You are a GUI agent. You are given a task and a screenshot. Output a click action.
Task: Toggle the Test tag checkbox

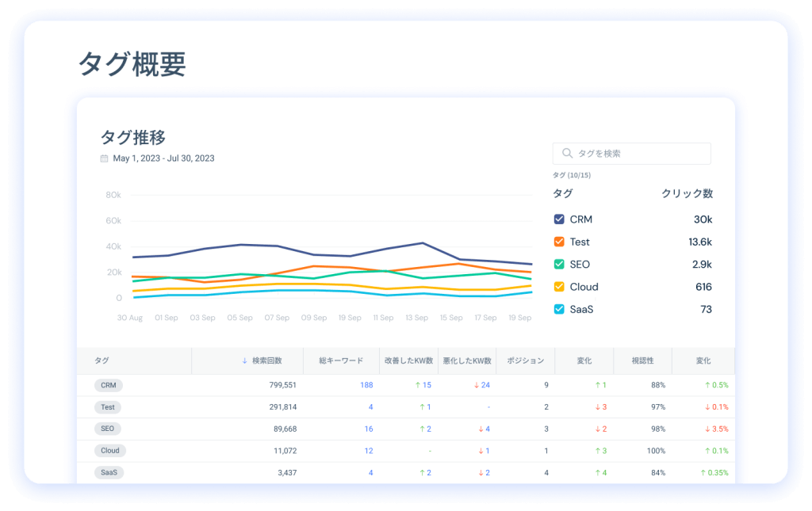pos(559,242)
